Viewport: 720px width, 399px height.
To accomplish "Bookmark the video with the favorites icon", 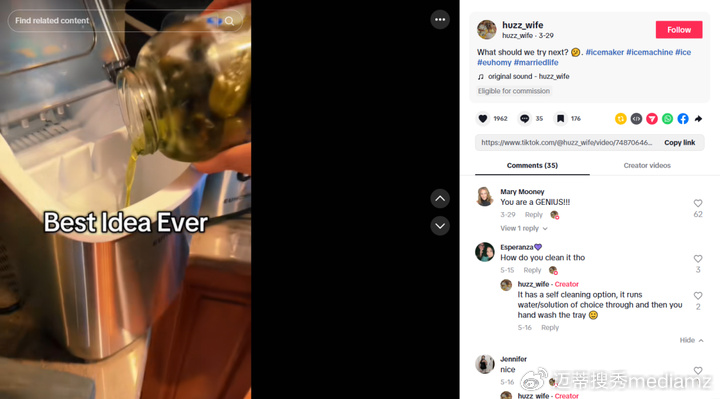I will (x=560, y=118).
